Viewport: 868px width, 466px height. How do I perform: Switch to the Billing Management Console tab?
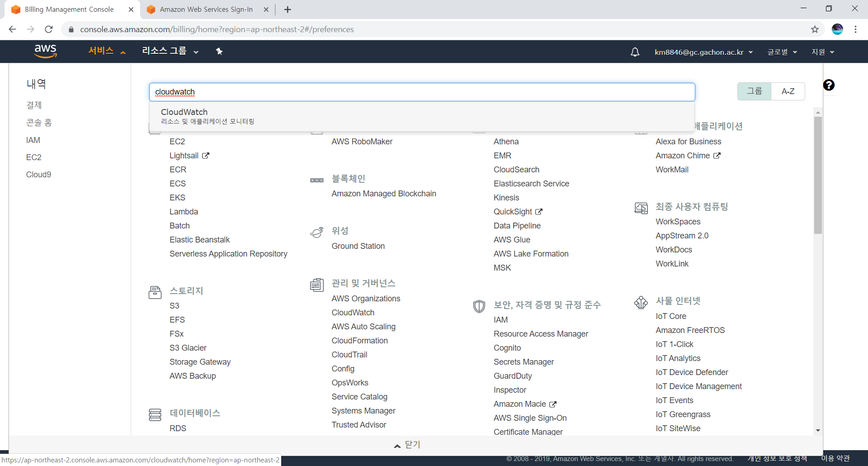(69, 10)
